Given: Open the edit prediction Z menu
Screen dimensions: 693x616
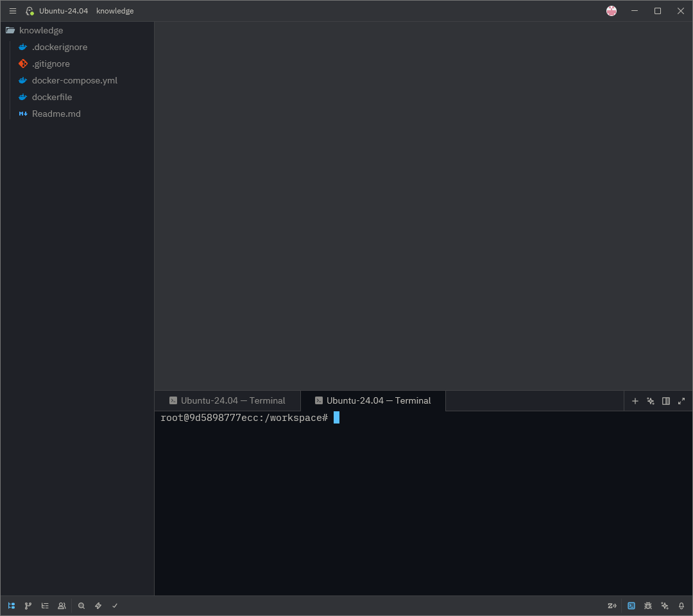Looking at the screenshot, I should pos(612,606).
